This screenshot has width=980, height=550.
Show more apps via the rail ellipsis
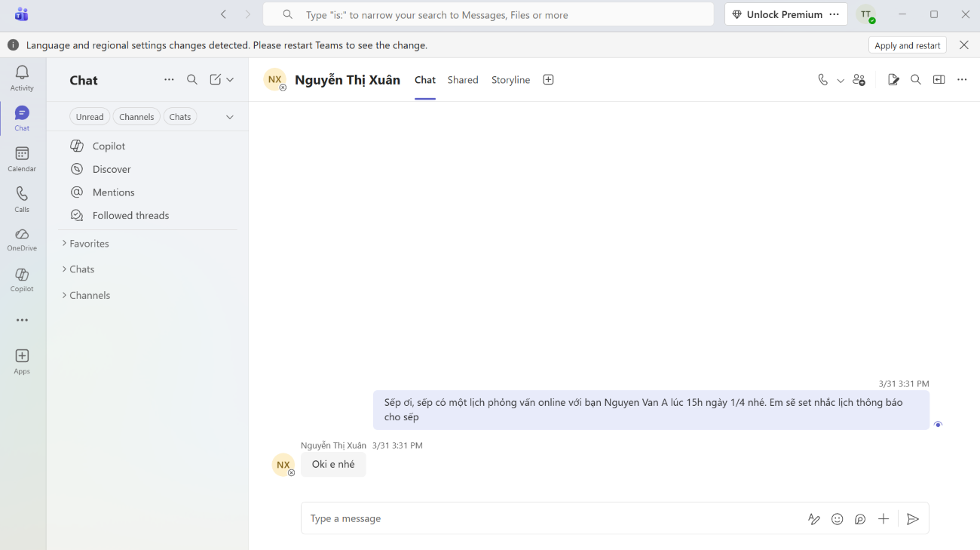coord(22,320)
